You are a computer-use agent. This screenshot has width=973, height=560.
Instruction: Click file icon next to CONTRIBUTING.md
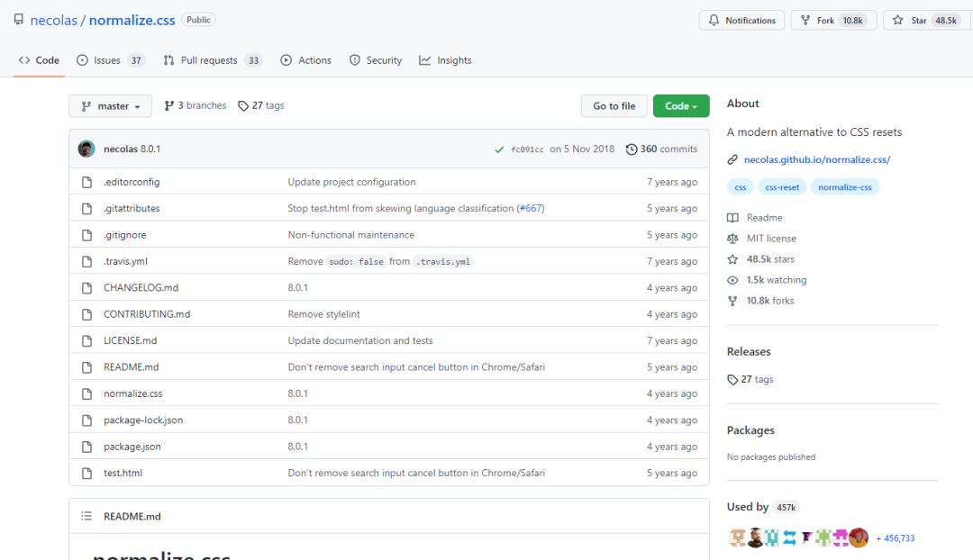[86, 314]
